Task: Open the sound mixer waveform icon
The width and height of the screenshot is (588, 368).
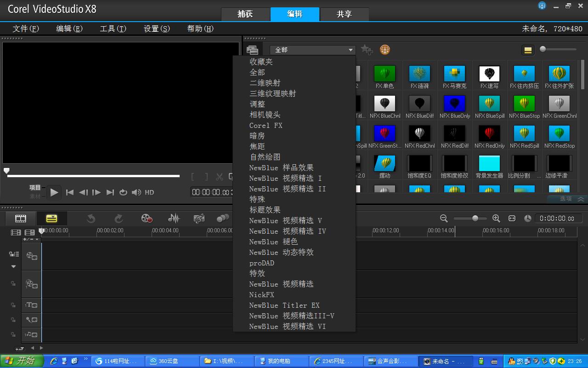Action: (x=174, y=218)
